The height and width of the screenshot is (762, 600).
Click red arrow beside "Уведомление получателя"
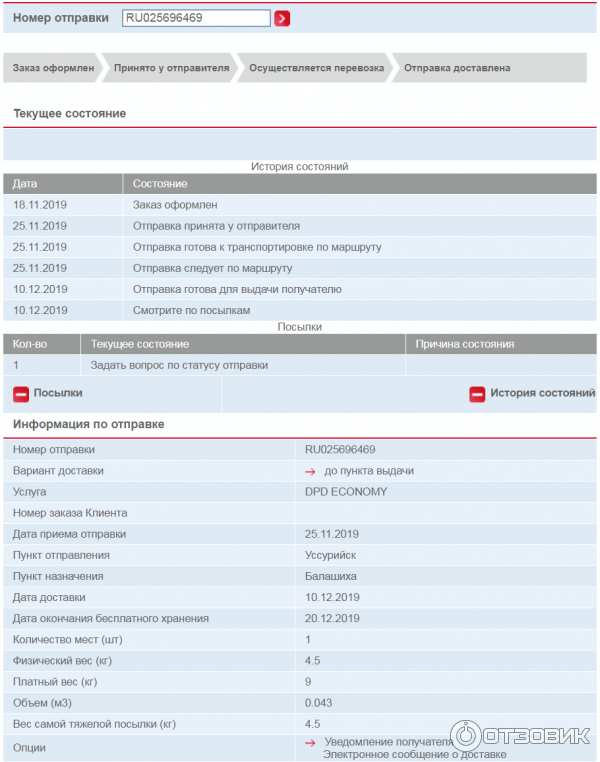click(311, 742)
